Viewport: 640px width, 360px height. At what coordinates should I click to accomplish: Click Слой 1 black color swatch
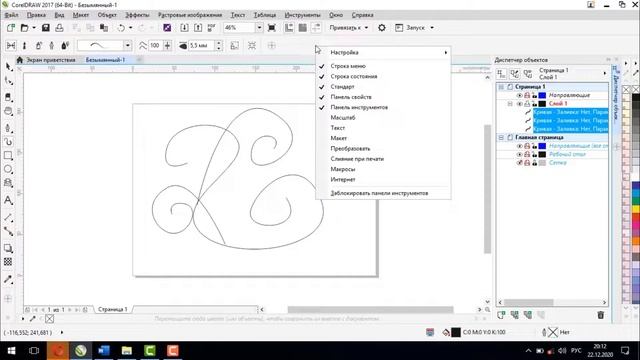pyautogui.click(x=542, y=104)
